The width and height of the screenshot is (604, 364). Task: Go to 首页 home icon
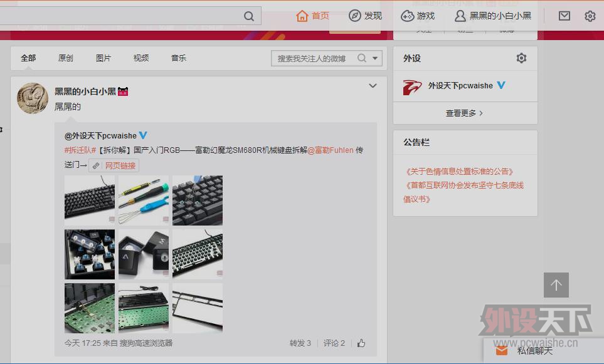[302, 16]
